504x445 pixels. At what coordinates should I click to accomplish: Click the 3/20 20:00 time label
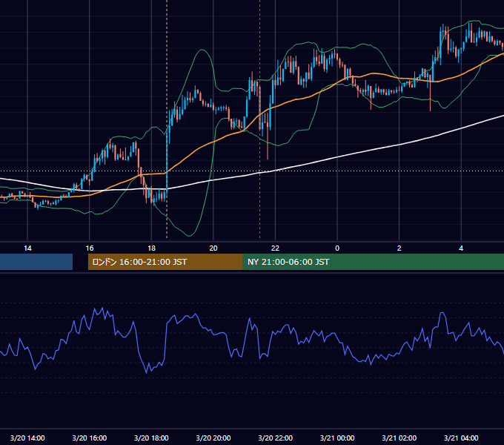[x=213, y=438]
